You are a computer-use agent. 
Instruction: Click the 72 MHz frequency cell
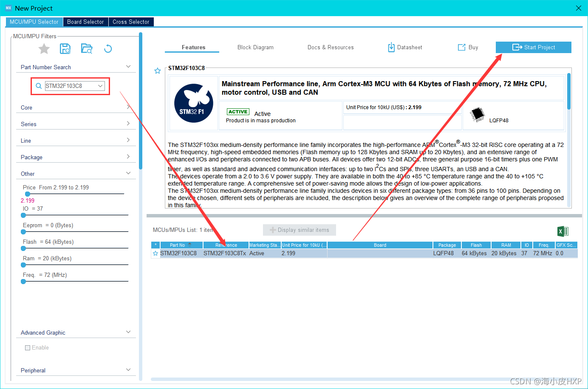(543, 254)
